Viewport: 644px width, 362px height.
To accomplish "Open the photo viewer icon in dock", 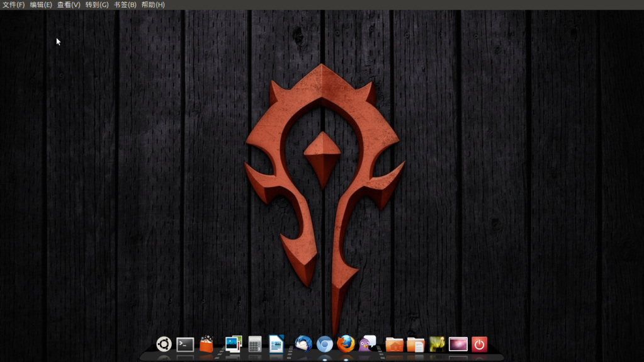I will point(234,344).
